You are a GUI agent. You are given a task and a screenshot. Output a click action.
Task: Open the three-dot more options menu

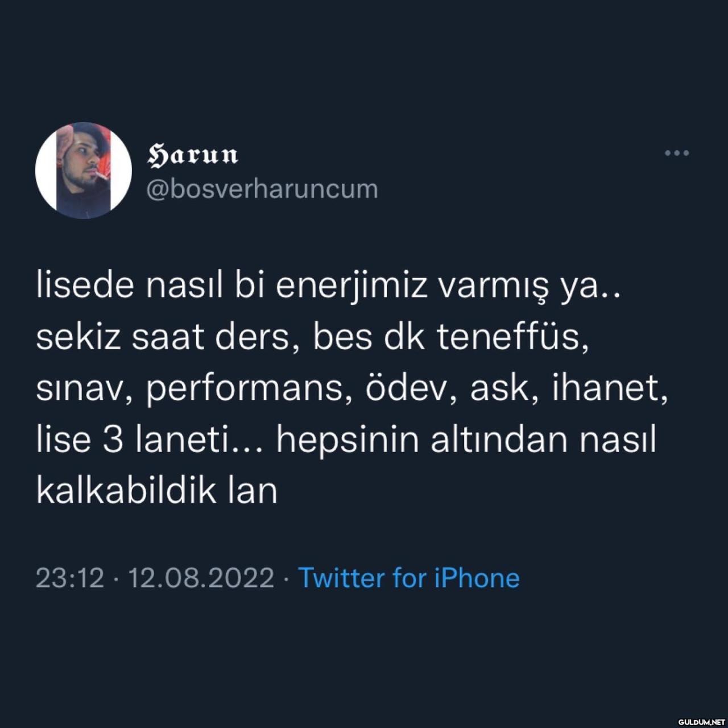pos(677,153)
